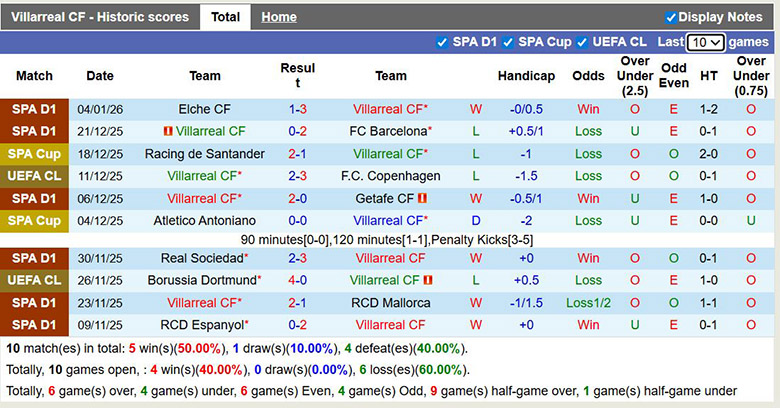Viewport: 780px width, 408px height.
Task: Click red card icon in FC Barcelona match row
Action: 167,131
